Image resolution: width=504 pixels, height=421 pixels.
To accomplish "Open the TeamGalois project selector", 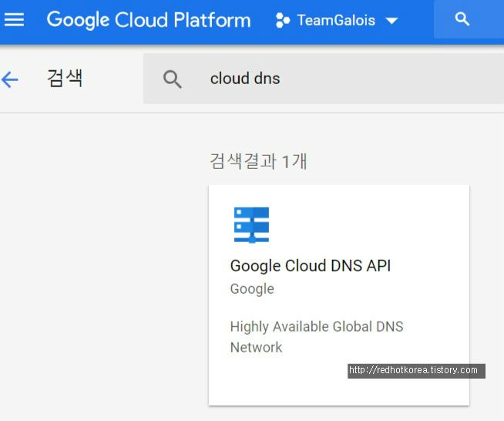I will [x=337, y=20].
